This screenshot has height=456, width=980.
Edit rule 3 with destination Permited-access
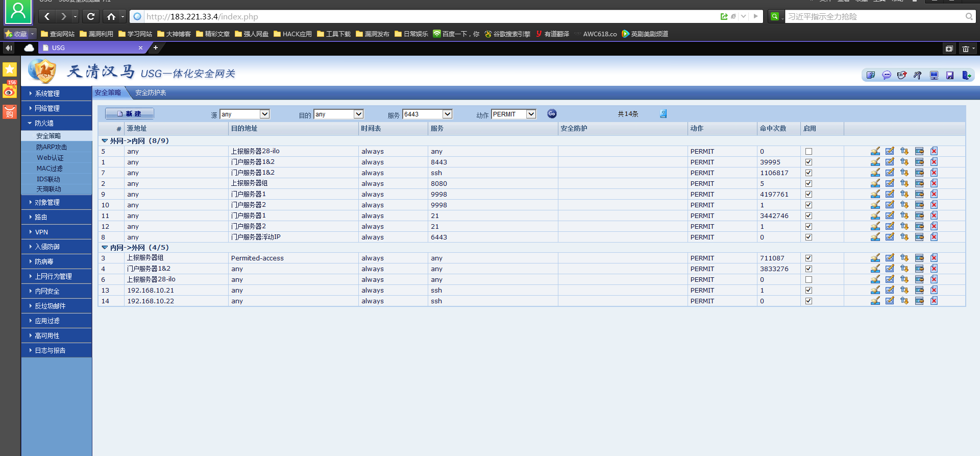pos(890,258)
